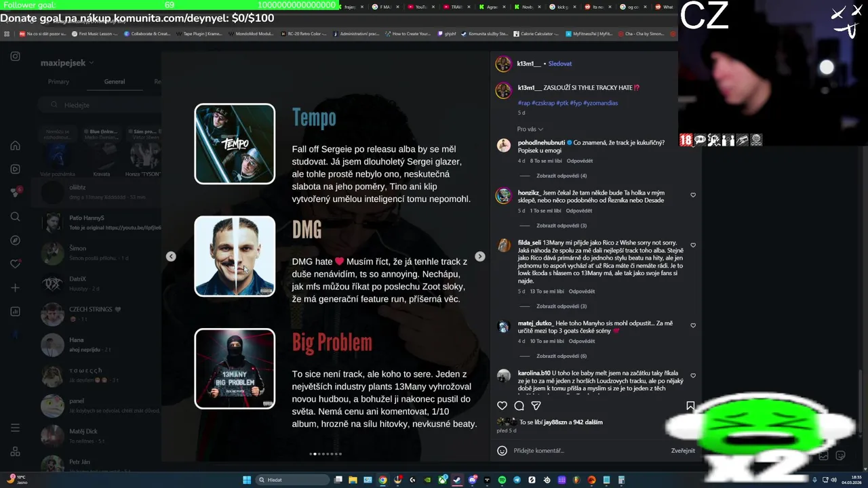Go to next carousel slide arrow
Image resolution: width=868 pixels, height=488 pixels.
pos(480,256)
